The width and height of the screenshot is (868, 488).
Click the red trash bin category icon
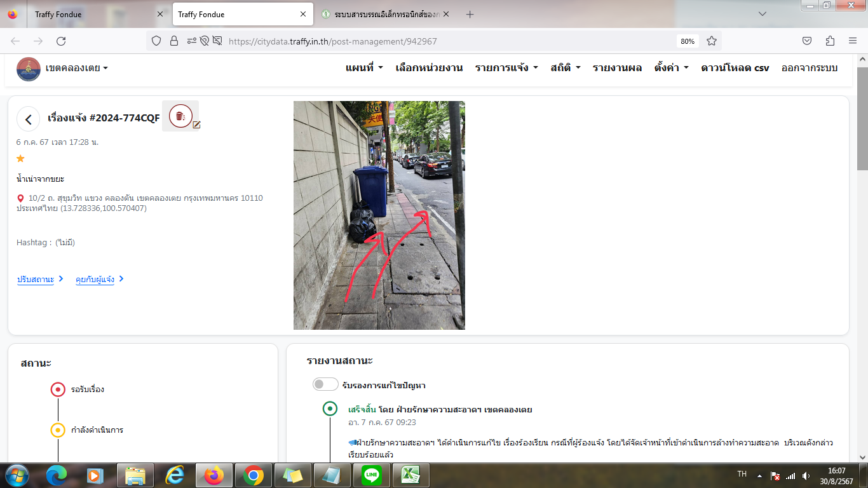(x=180, y=116)
